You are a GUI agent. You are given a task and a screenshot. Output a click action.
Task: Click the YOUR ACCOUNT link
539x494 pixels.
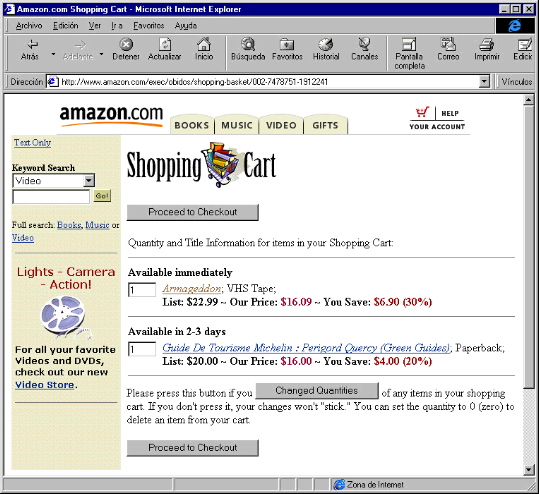coord(437,127)
